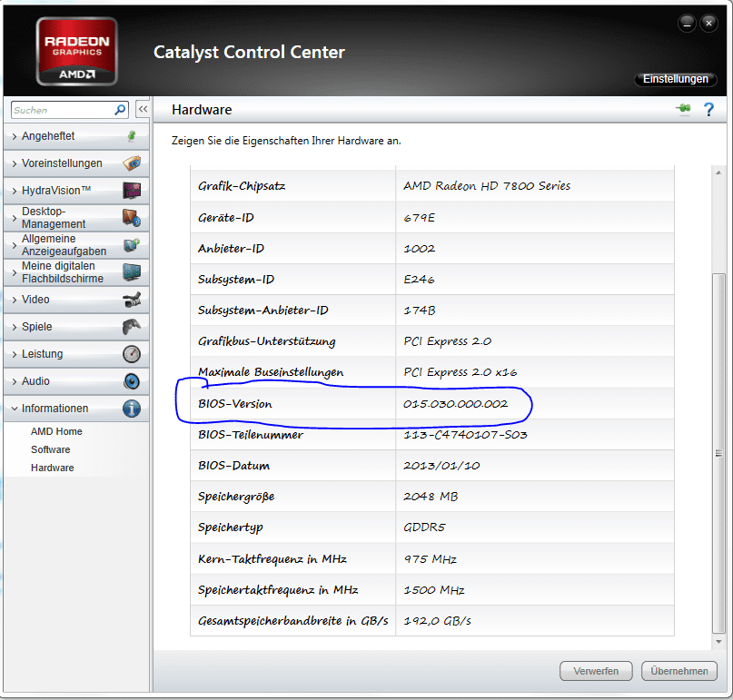Click the hardware list scrollbar thumb
This screenshot has height=700, width=733.
pyautogui.click(x=718, y=453)
